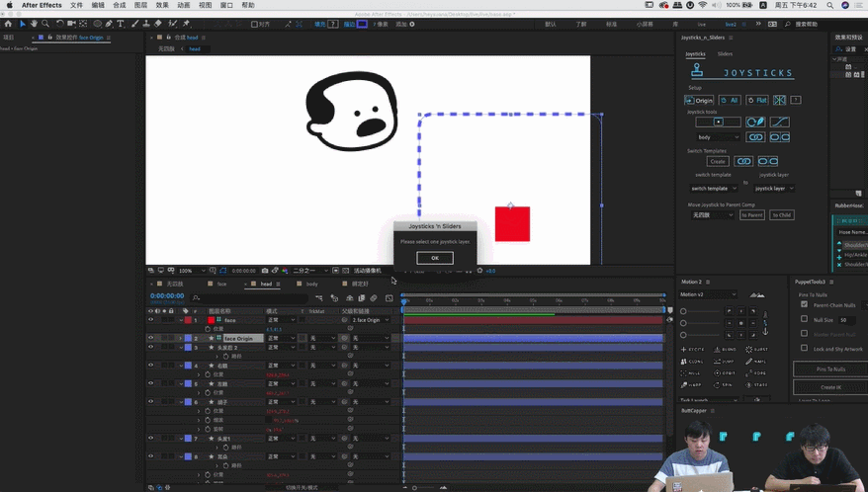The height and width of the screenshot is (492, 868).
Task: Click the curve graph joystick tool icon
Action: (779, 122)
